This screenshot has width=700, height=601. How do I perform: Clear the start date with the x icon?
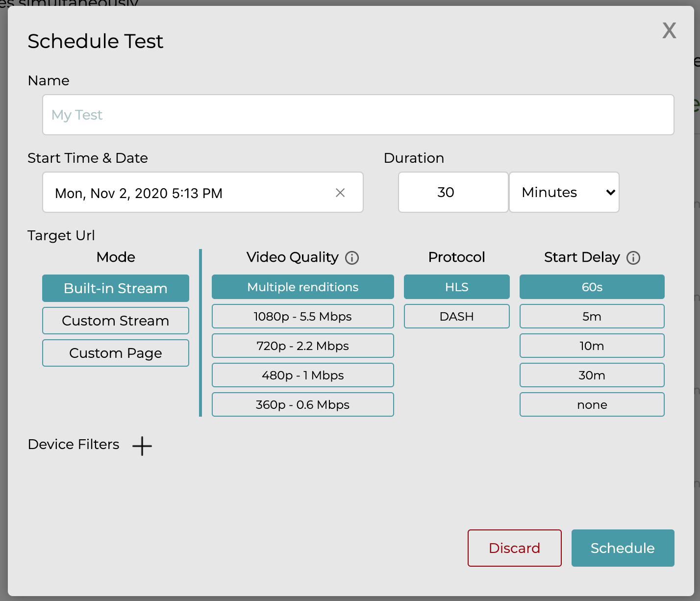340,193
